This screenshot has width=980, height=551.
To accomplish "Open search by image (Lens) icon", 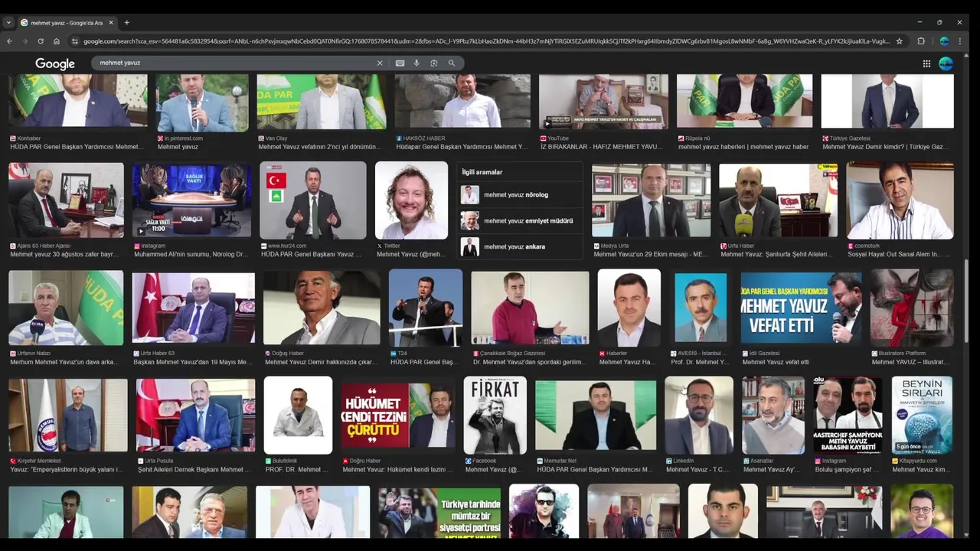I will click(434, 63).
